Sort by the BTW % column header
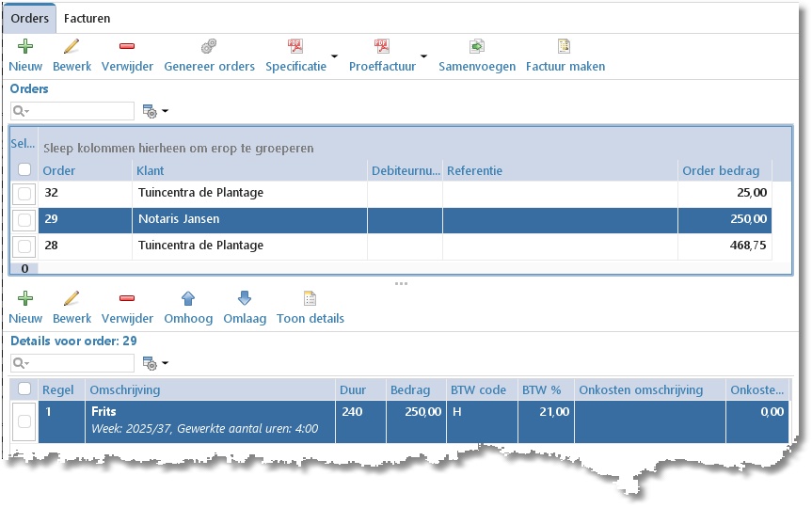812x508 pixels. (546, 389)
